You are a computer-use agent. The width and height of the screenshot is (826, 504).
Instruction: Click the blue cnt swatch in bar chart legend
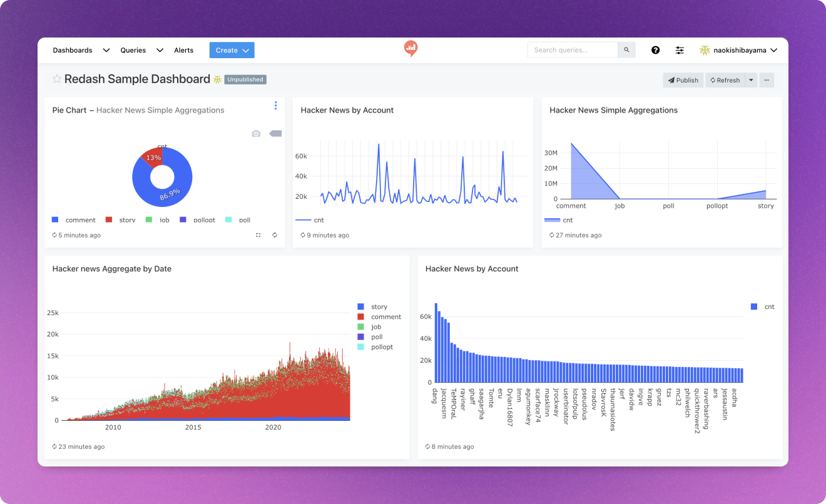(x=753, y=307)
